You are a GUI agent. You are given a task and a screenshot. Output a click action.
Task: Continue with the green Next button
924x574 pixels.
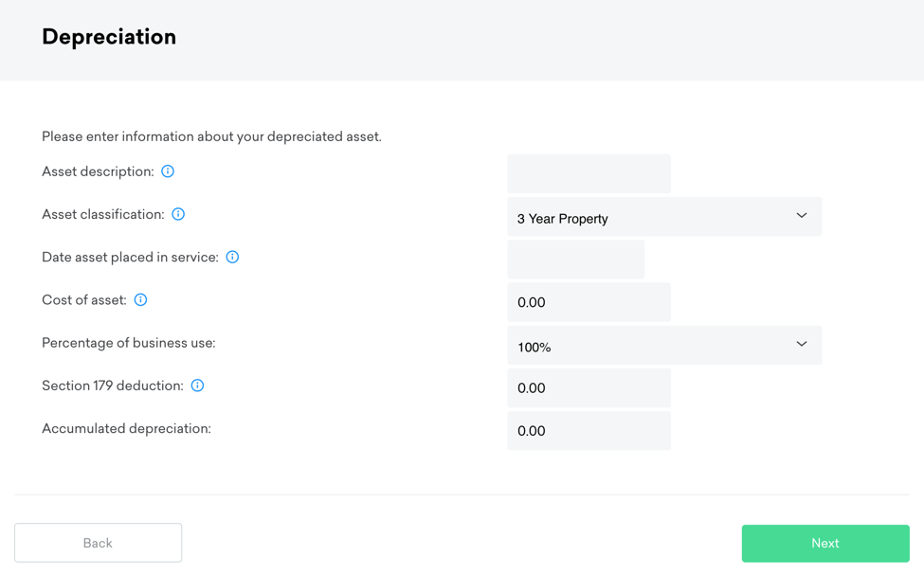[824, 544]
